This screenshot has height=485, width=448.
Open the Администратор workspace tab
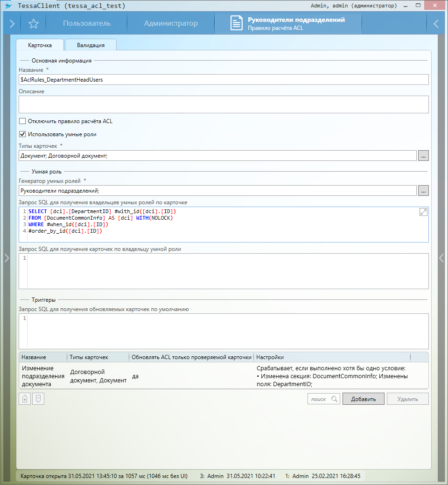[x=171, y=24]
